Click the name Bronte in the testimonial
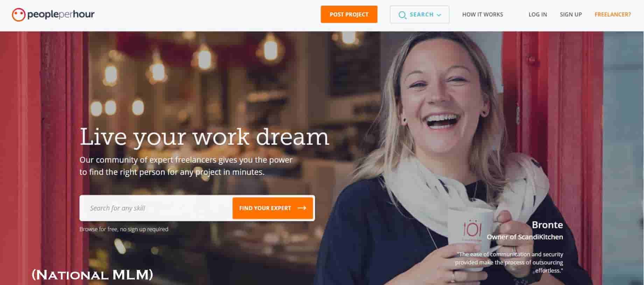Image resolution: width=644 pixels, height=285 pixels. pyautogui.click(x=547, y=225)
